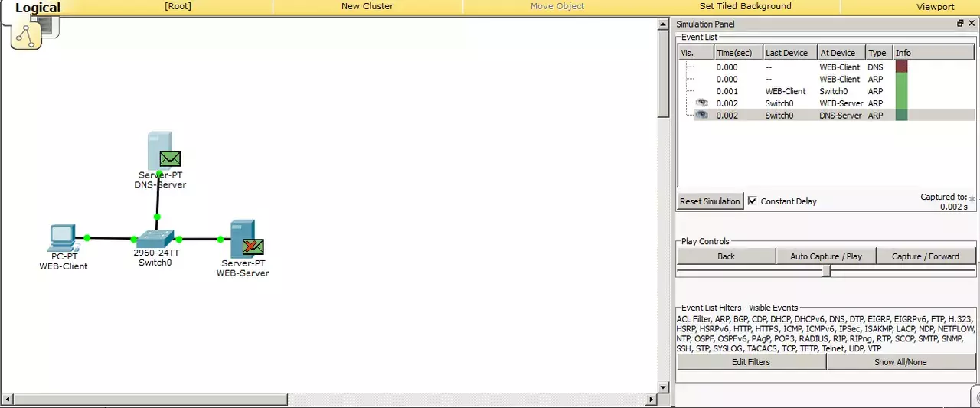Toggle the Constant Delay checkbox
Viewport: 980px width, 408px height.
(x=753, y=201)
